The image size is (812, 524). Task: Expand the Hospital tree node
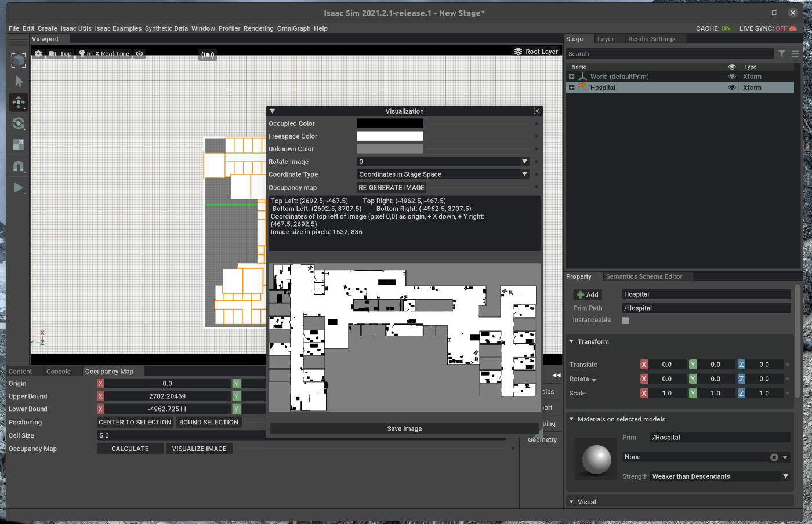(x=572, y=88)
